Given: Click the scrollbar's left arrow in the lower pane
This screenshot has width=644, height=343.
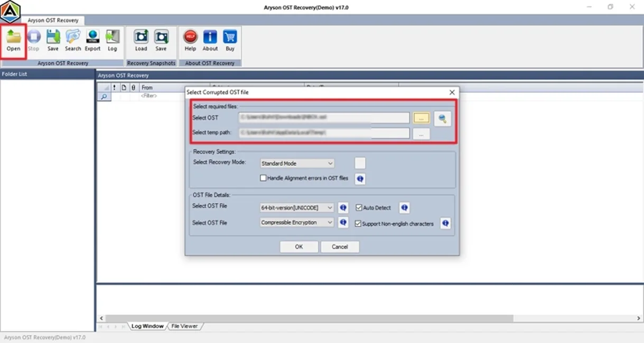Looking at the screenshot, I should click(x=101, y=318).
